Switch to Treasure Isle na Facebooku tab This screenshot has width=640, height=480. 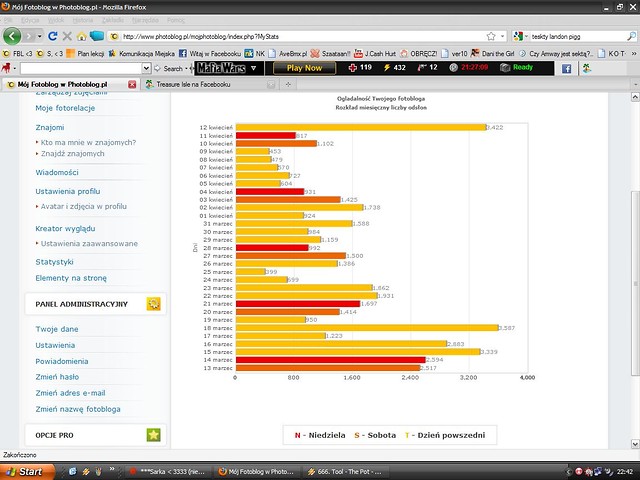210,84
